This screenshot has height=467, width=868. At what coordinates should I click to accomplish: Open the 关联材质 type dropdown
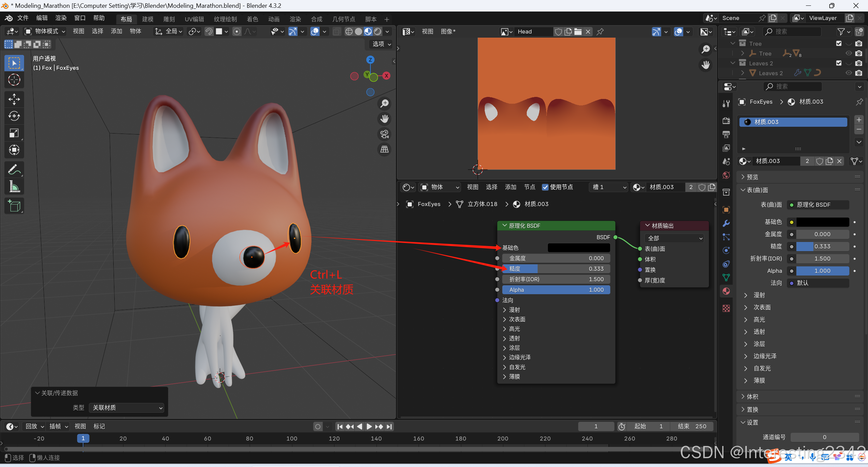127,408
